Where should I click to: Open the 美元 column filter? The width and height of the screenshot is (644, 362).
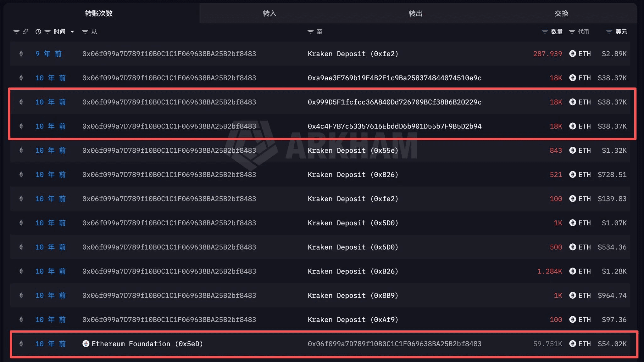pos(609,32)
